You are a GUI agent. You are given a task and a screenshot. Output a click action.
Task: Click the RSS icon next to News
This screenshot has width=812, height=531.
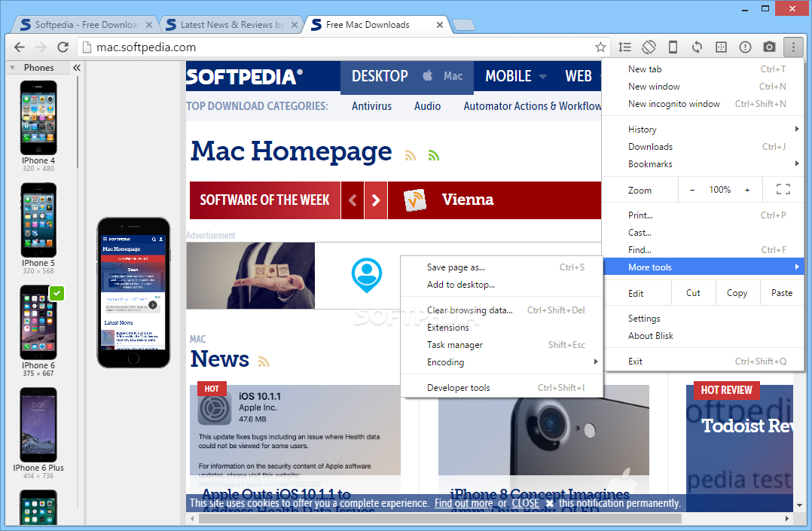point(264,362)
